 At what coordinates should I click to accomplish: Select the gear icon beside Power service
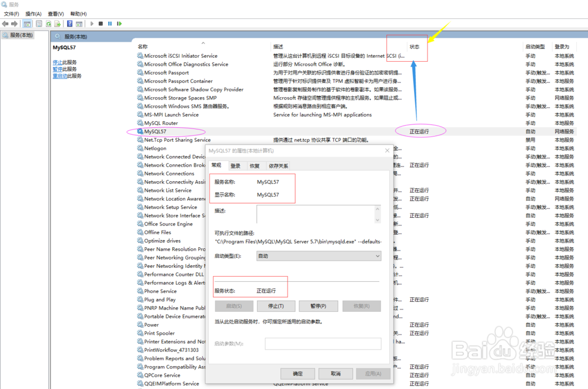tap(141, 325)
